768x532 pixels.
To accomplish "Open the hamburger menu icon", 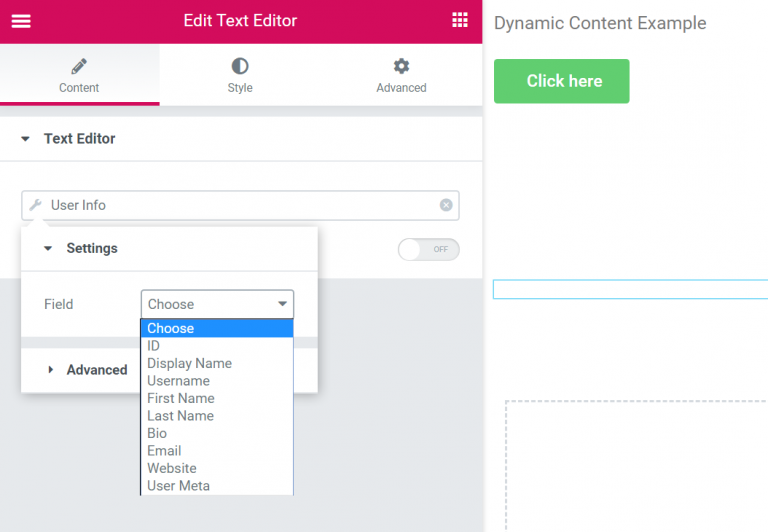I will pos(21,21).
